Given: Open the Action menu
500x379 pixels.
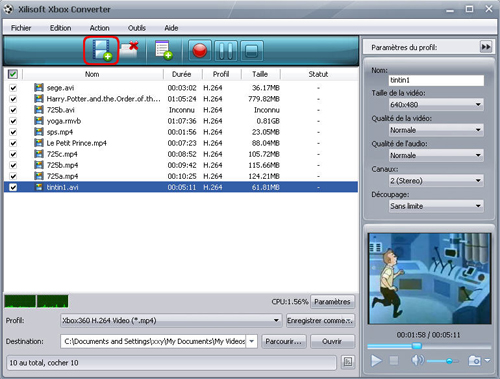Looking at the screenshot, I should (x=99, y=28).
